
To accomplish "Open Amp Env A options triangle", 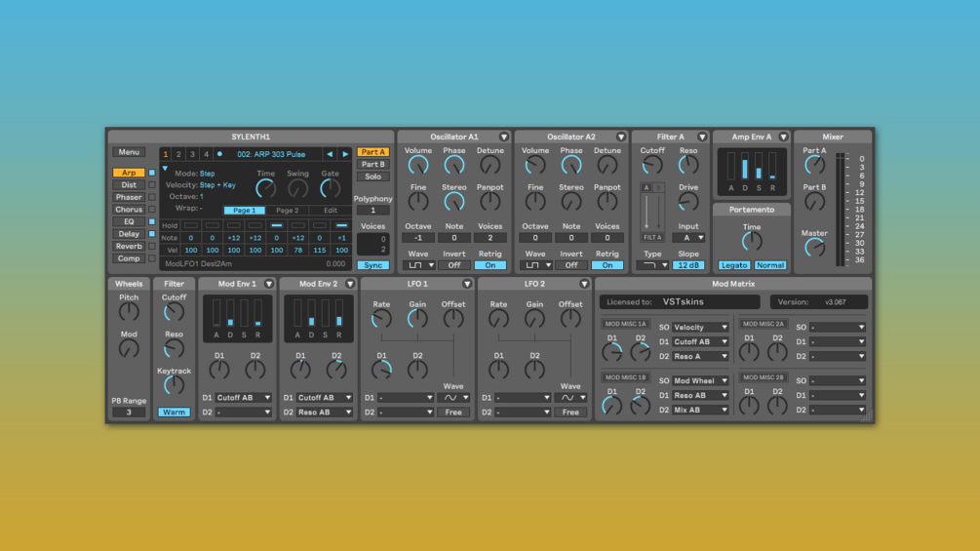I will point(783,137).
